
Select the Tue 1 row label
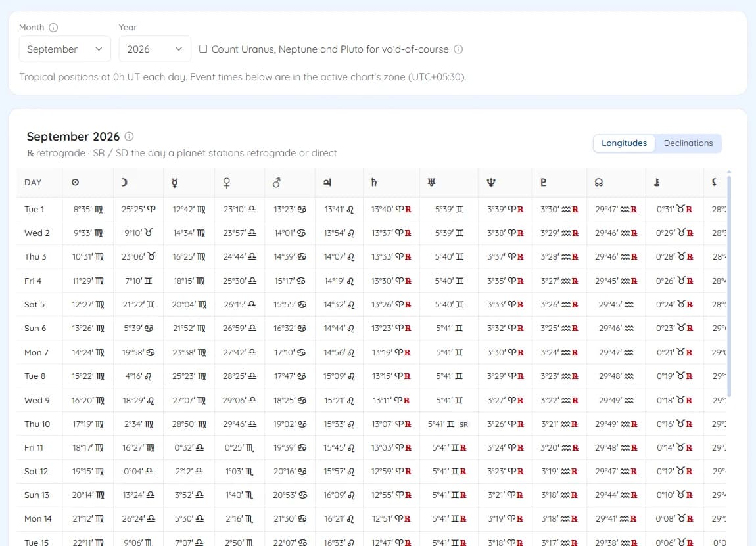(x=34, y=209)
